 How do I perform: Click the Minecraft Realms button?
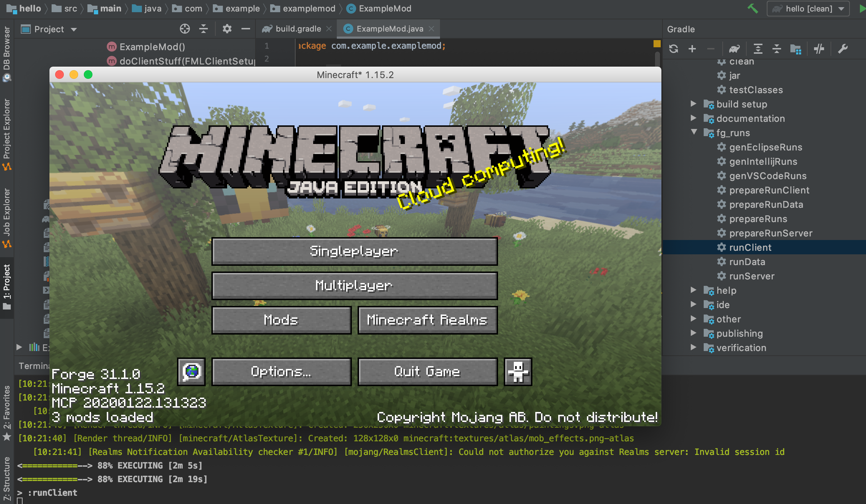click(x=427, y=320)
